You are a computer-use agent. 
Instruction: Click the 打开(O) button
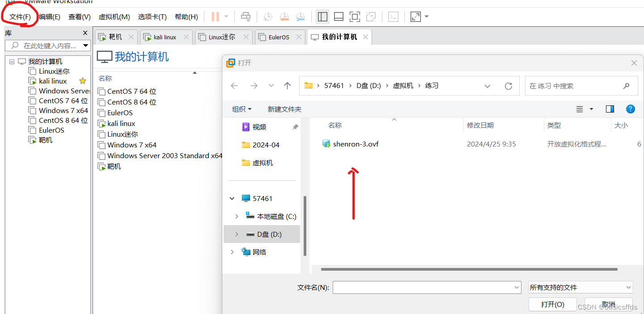(552, 304)
